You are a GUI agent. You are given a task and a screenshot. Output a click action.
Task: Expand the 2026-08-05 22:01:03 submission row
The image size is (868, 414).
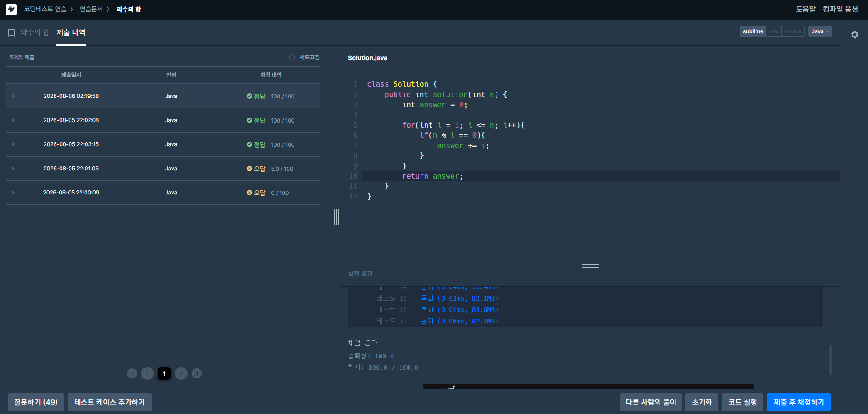click(x=13, y=169)
